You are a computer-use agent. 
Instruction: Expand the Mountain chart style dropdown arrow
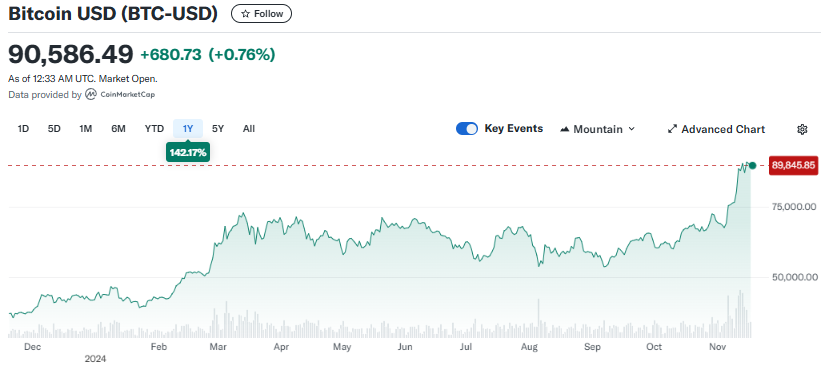coord(631,129)
